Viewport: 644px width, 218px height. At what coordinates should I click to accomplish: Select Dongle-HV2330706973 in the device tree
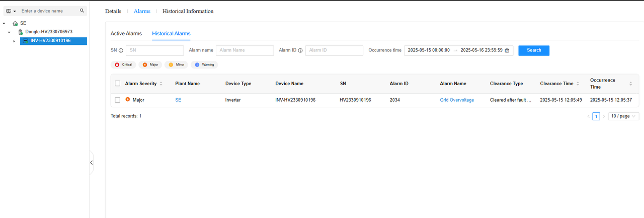(x=49, y=32)
